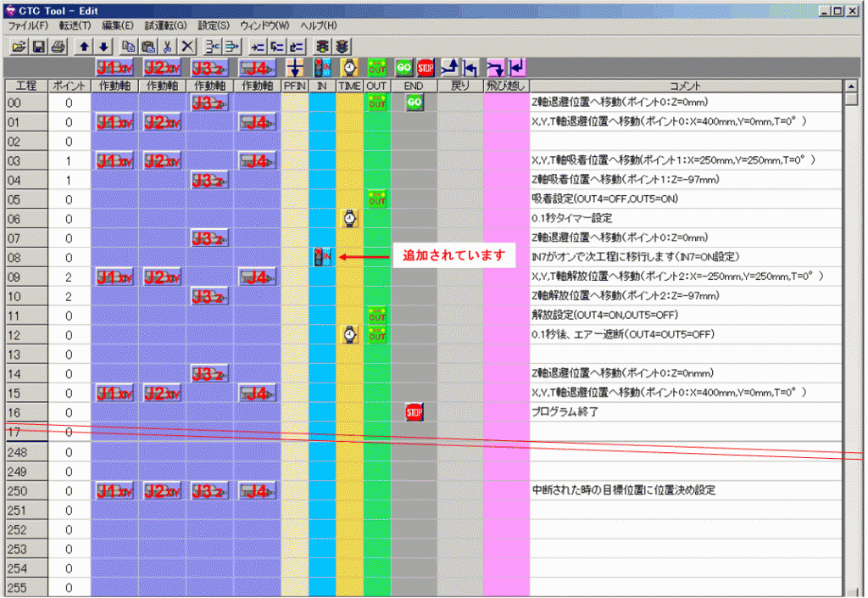The height and width of the screenshot is (598, 868).
Task: Click the up arrow toolbar icon
Action: click(x=84, y=47)
